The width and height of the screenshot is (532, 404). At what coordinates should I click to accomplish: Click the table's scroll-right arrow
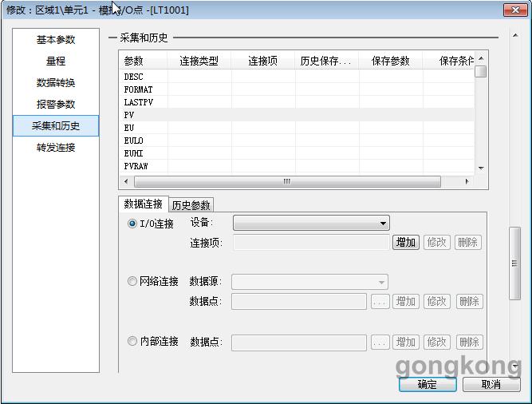click(467, 181)
